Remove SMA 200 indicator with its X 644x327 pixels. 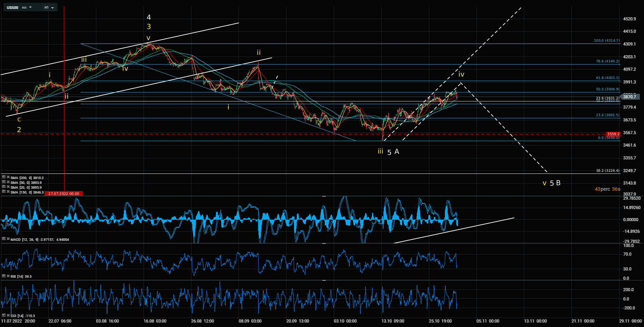click(x=8, y=177)
